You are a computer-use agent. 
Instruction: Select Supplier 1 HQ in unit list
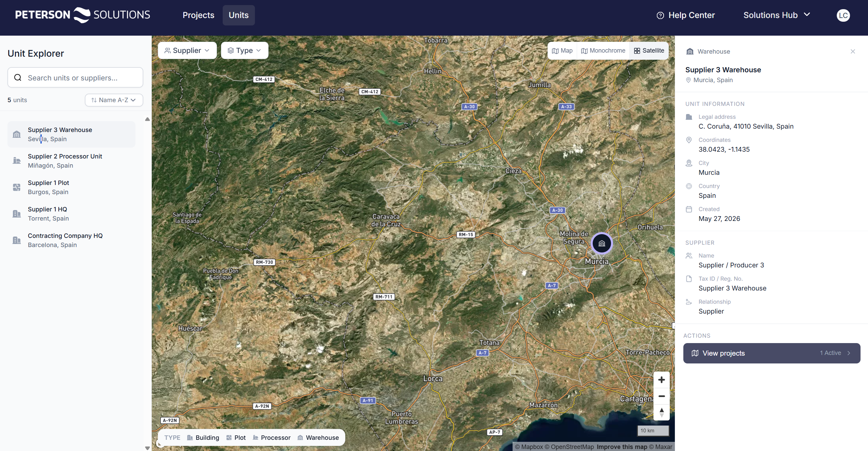(x=71, y=214)
